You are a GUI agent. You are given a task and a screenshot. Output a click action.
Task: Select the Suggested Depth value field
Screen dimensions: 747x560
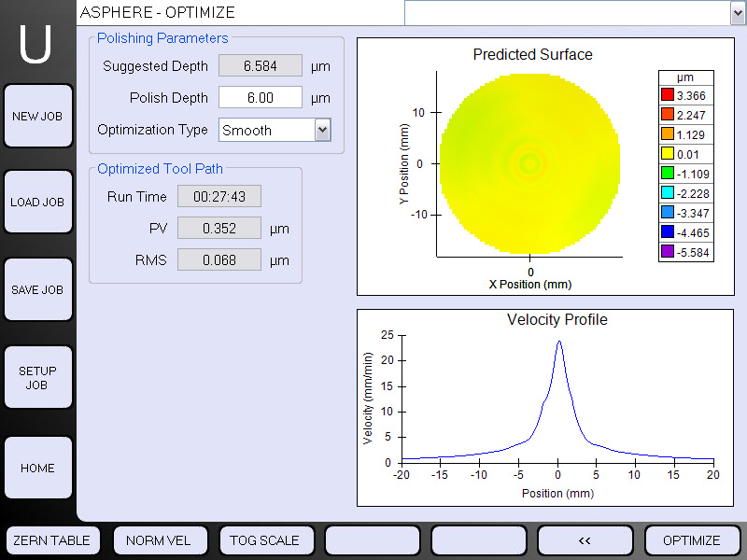point(260,66)
